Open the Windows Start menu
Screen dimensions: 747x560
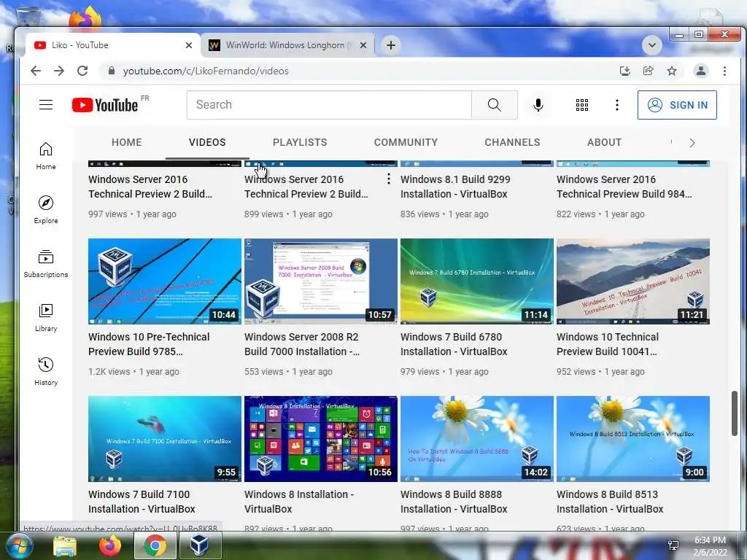(18, 545)
